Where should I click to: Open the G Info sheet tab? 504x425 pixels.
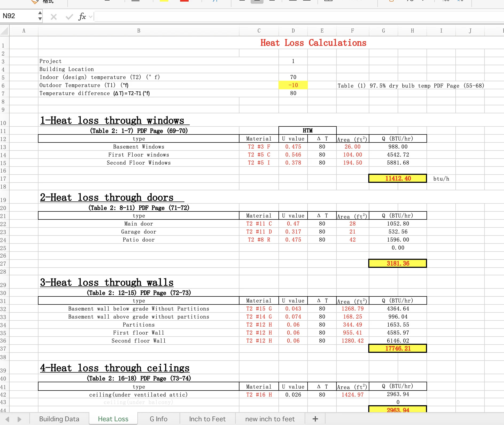(159, 419)
